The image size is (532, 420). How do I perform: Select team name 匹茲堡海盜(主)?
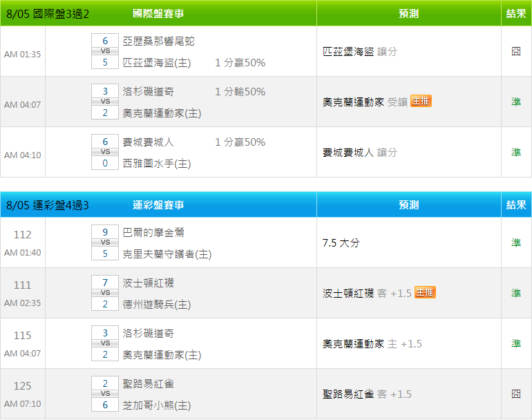click(x=157, y=63)
